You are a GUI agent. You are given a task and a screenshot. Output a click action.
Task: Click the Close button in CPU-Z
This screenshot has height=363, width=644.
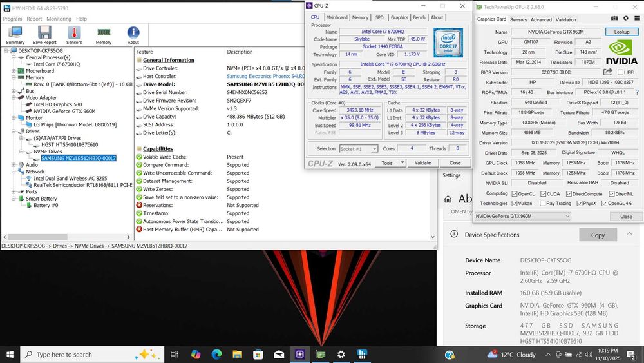coord(455,162)
